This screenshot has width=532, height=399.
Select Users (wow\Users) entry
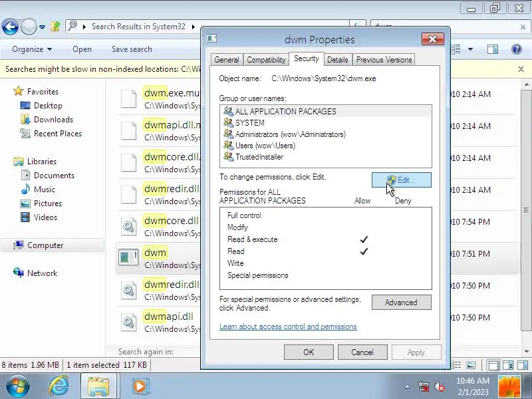click(x=326, y=146)
